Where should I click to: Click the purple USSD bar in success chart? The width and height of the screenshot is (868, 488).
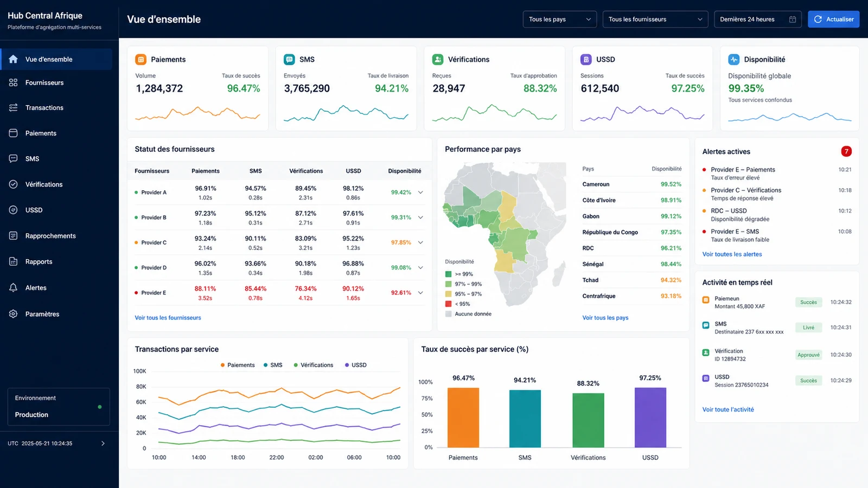pos(650,418)
